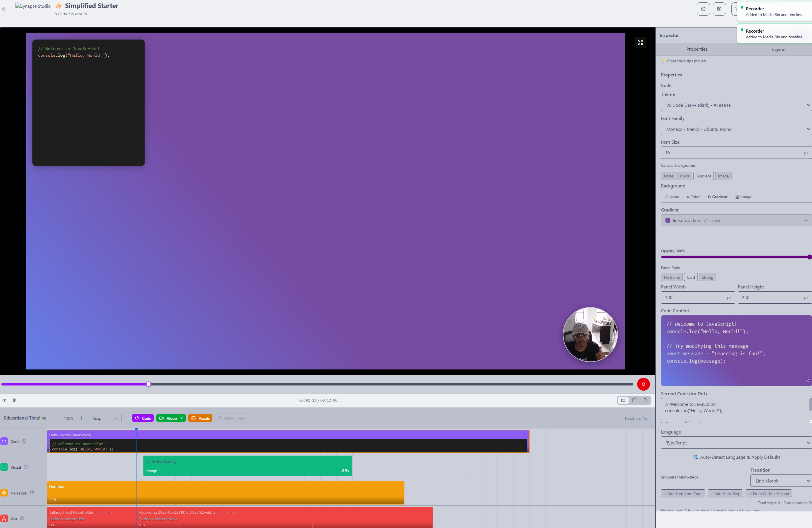The width and height of the screenshot is (812, 528).
Task: Select the square aspect ratio icon
Action: [x=634, y=400]
